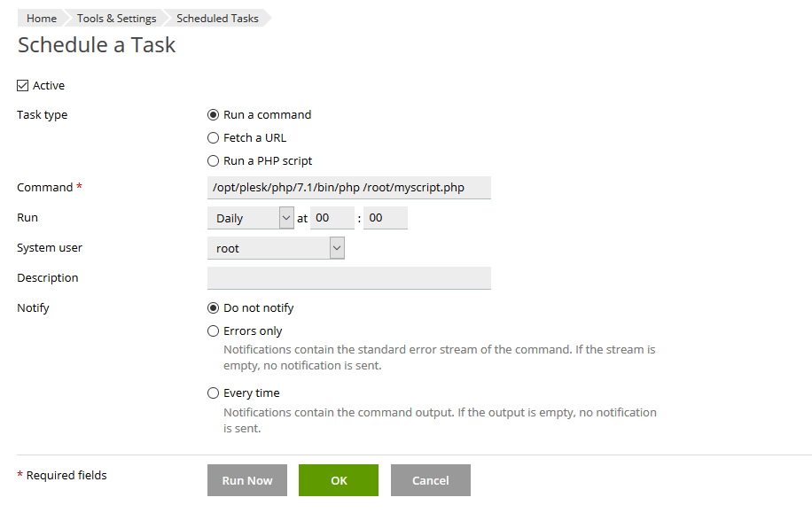Click the Description text field
The width and height of the screenshot is (812, 513).
click(x=348, y=278)
